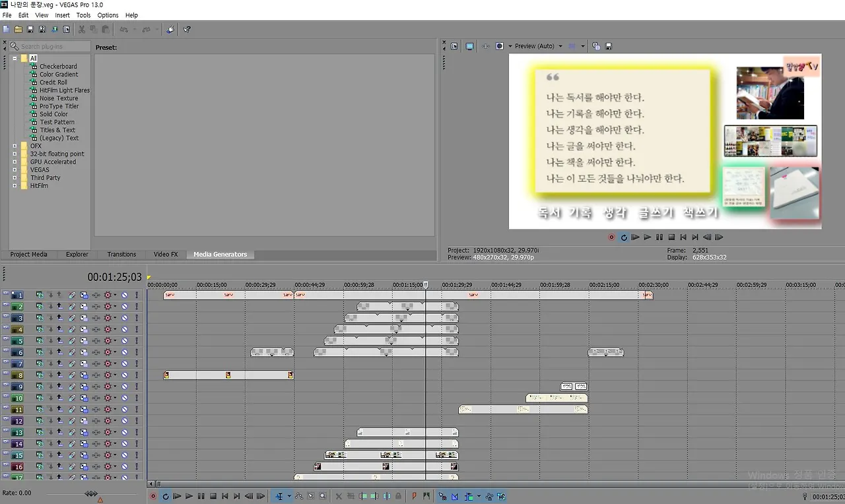Open the automation settings gear on track 5

[x=108, y=341]
